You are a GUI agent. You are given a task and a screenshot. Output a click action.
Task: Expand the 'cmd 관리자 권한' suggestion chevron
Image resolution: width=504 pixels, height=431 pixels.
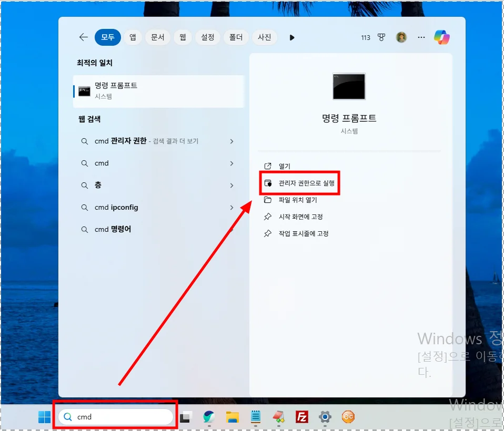231,141
